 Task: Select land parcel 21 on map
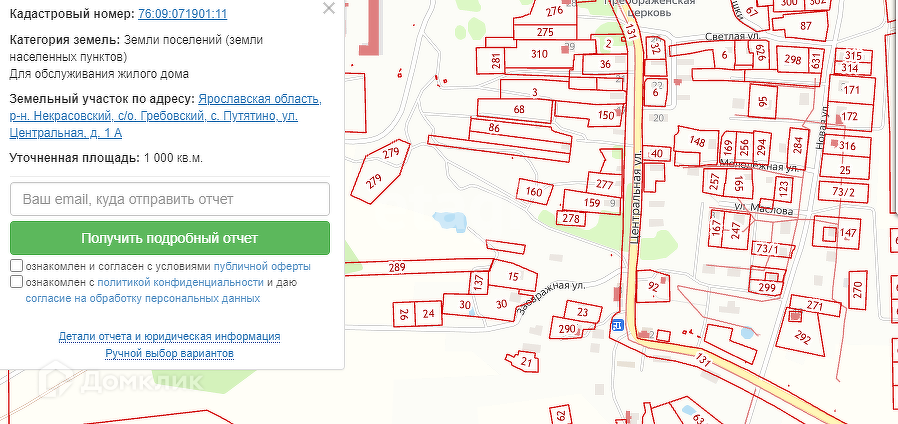click(527, 361)
